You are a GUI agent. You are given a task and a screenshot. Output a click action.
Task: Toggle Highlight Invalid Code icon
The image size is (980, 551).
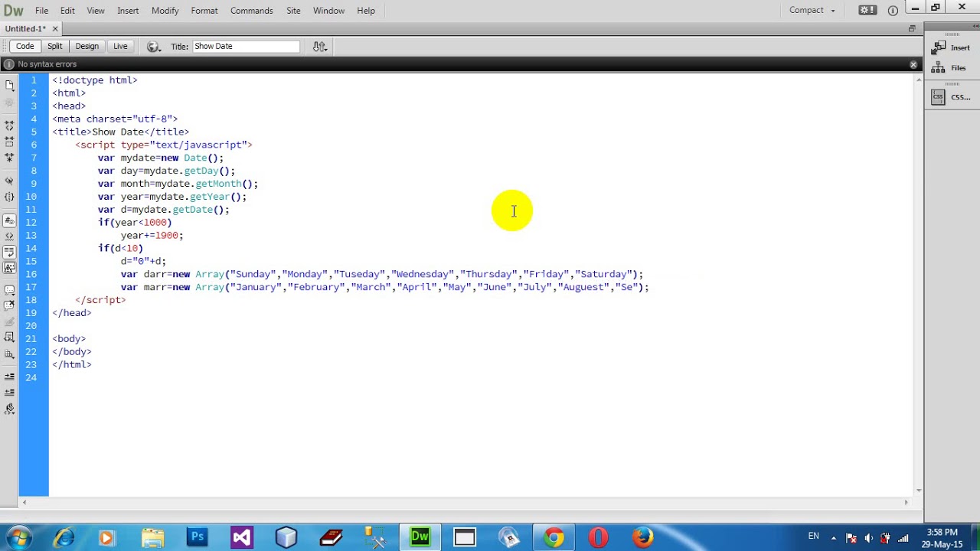(x=9, y=236)
